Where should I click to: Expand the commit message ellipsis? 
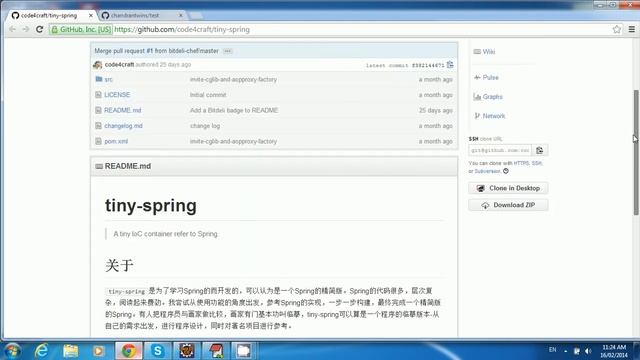(227, 51)
